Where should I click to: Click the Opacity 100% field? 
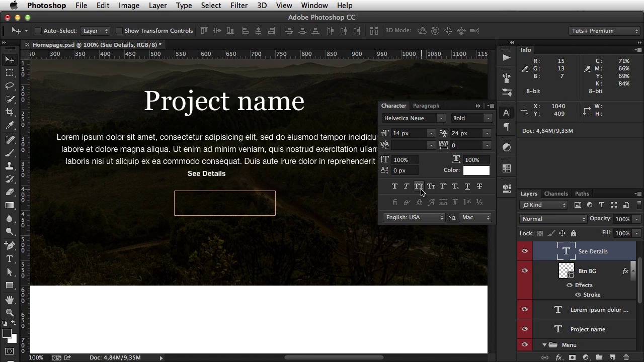tap(623, 219)
